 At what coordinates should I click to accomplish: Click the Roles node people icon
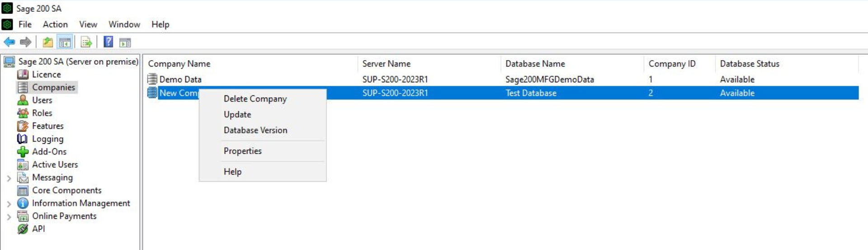coord(23,113)
